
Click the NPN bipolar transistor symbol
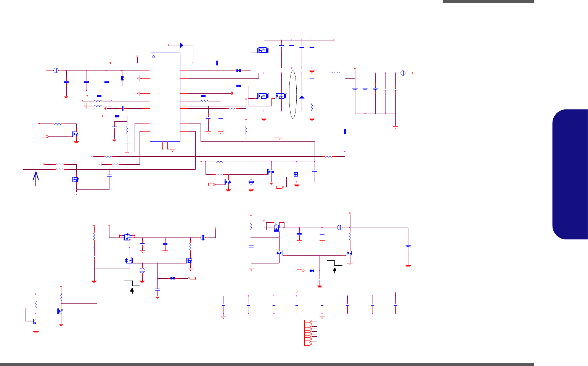[35, 321]
